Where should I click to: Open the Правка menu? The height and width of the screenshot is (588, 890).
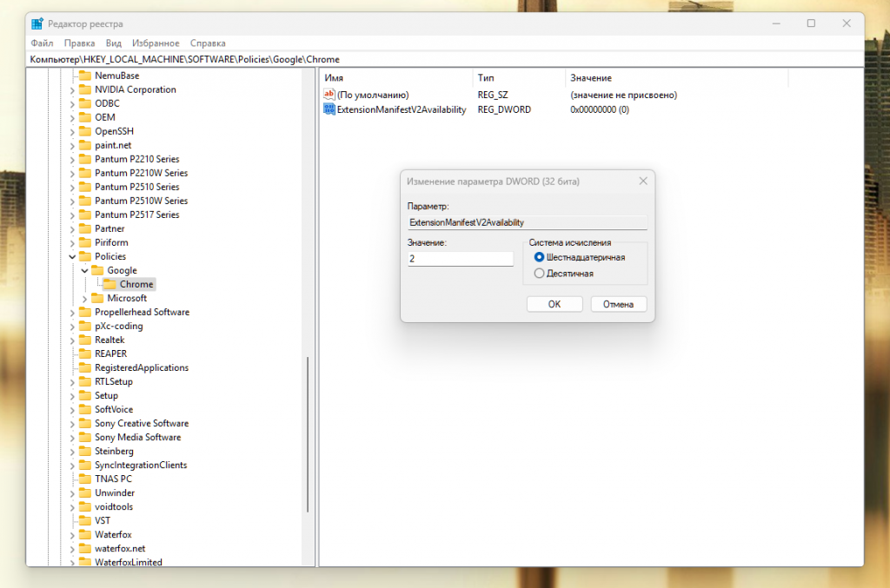click(x=79, y=43)
